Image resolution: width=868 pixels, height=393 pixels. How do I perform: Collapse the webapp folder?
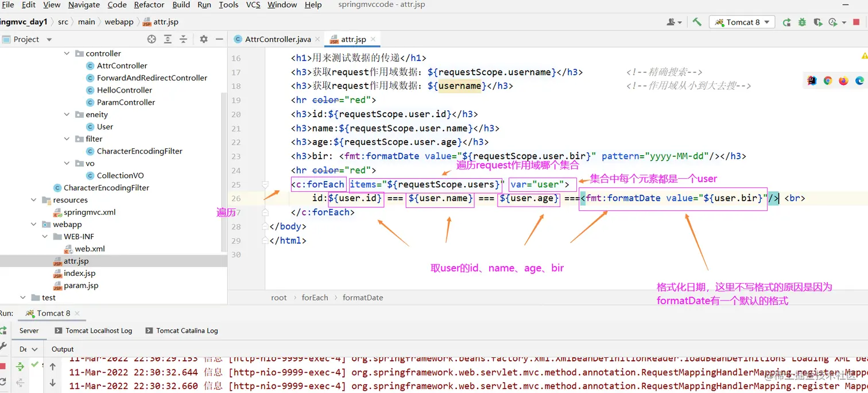(34, 224)
